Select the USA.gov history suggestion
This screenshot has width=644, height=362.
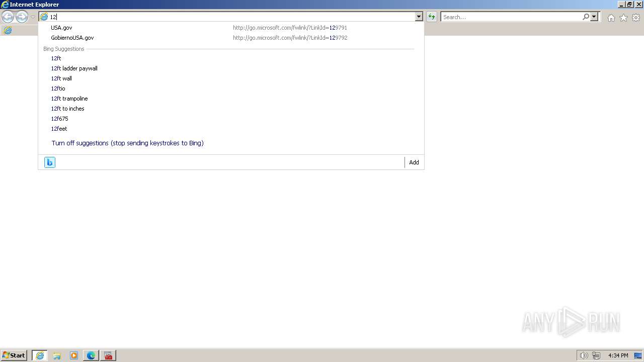[x=231, y=28]
